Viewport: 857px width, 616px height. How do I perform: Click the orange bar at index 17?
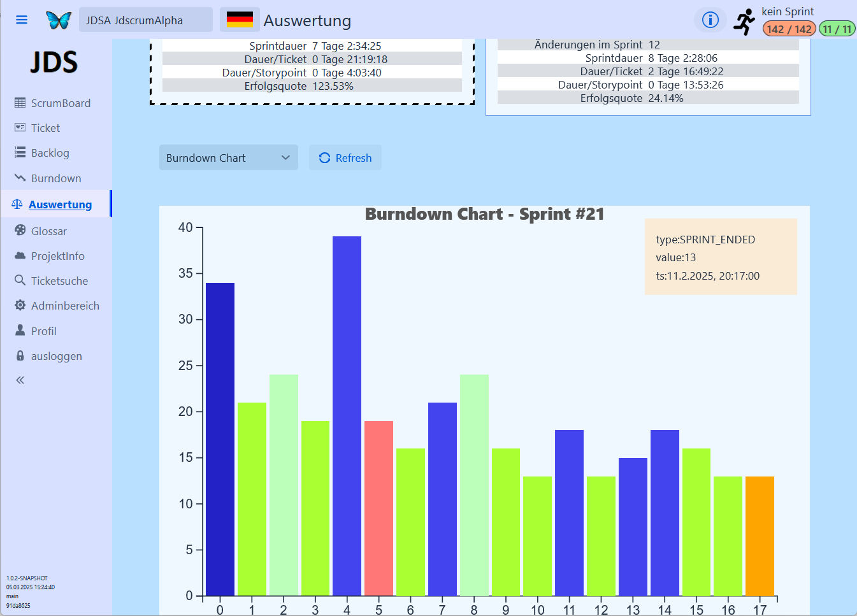760,536
